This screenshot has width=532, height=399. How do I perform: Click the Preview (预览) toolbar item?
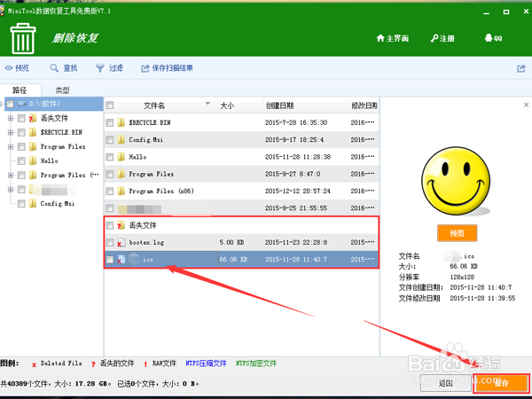pos(17,68)
